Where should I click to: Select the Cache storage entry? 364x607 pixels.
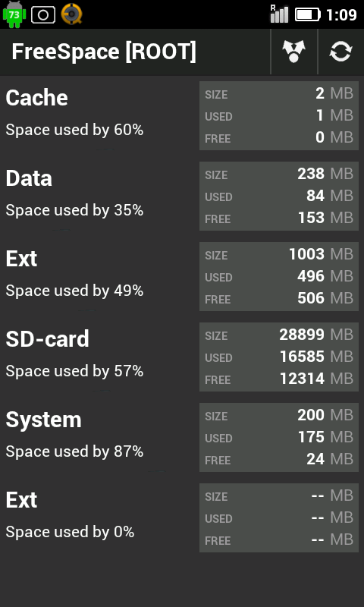point(182,115)
